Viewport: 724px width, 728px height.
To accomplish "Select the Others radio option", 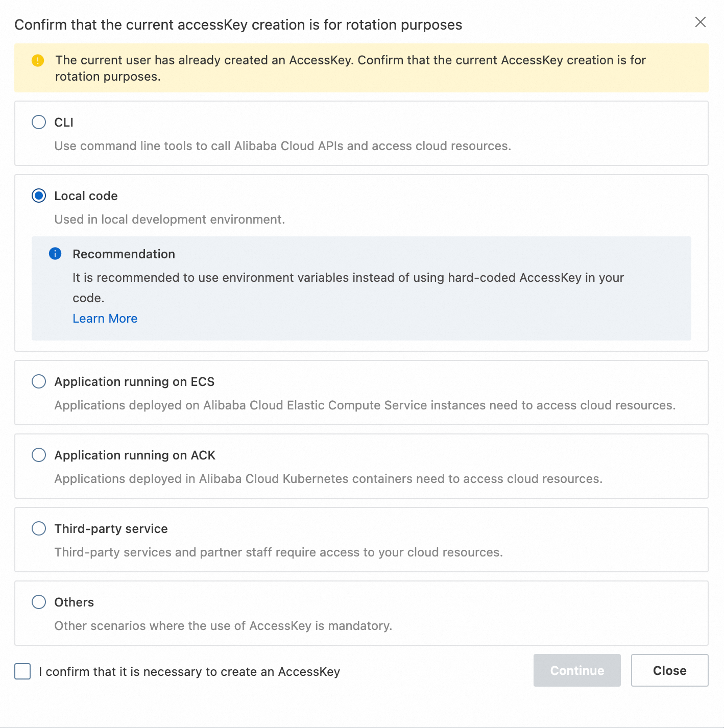I will [39, 602].
